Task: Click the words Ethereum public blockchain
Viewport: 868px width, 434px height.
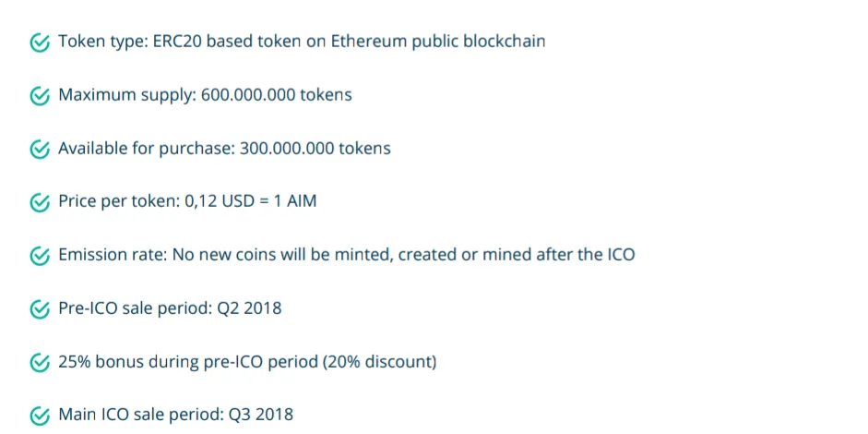Action: (438, 42)
